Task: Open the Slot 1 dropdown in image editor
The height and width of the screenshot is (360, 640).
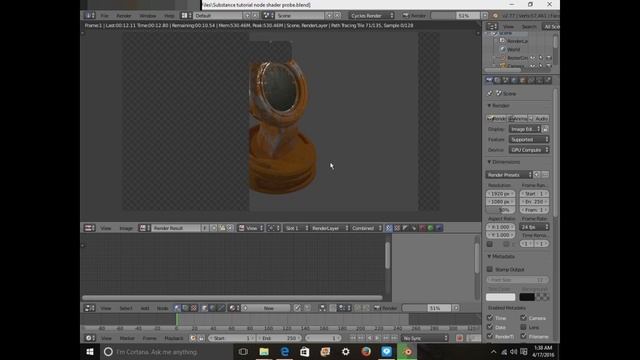Action: (296, 228)
